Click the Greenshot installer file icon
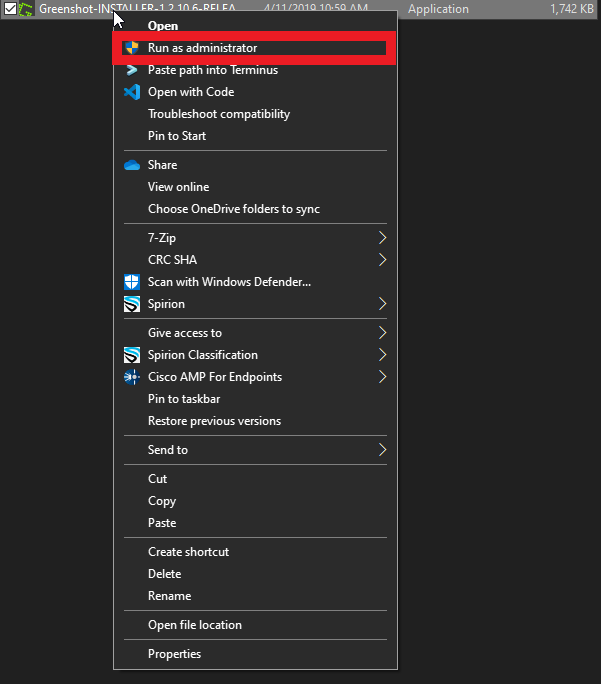601x684 pixels. [26, 9]
